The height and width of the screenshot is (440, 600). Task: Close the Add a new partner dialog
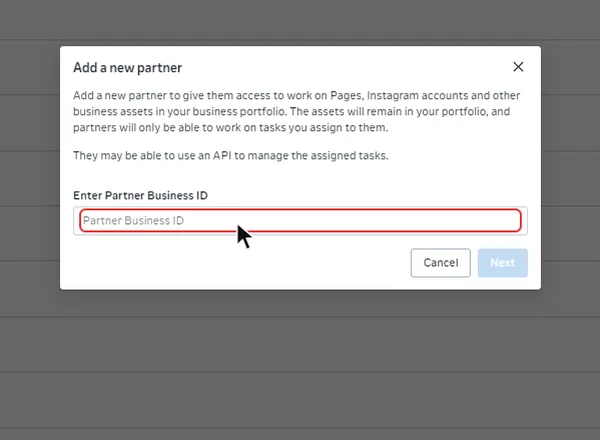click(x=518, y=67)
